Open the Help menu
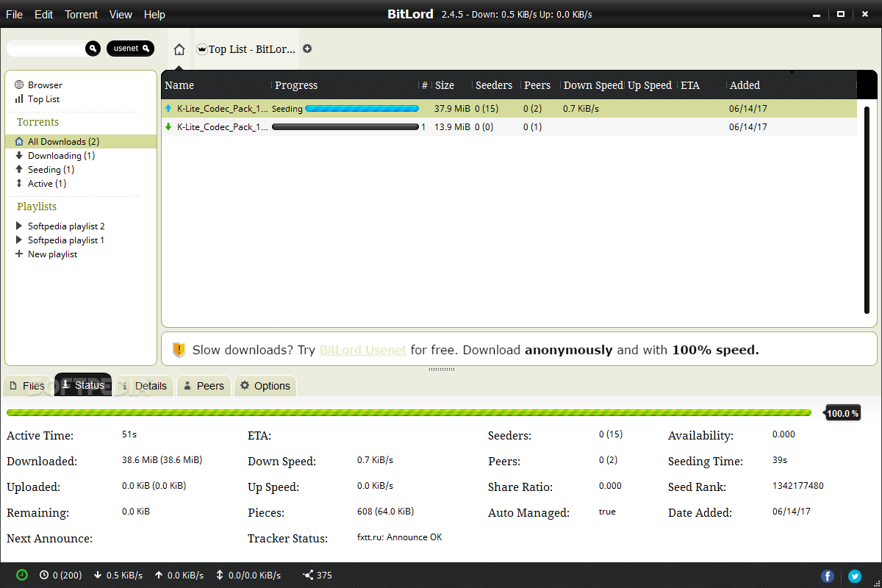The height and width of the screenshot is (588, 882). coord(154,15)
